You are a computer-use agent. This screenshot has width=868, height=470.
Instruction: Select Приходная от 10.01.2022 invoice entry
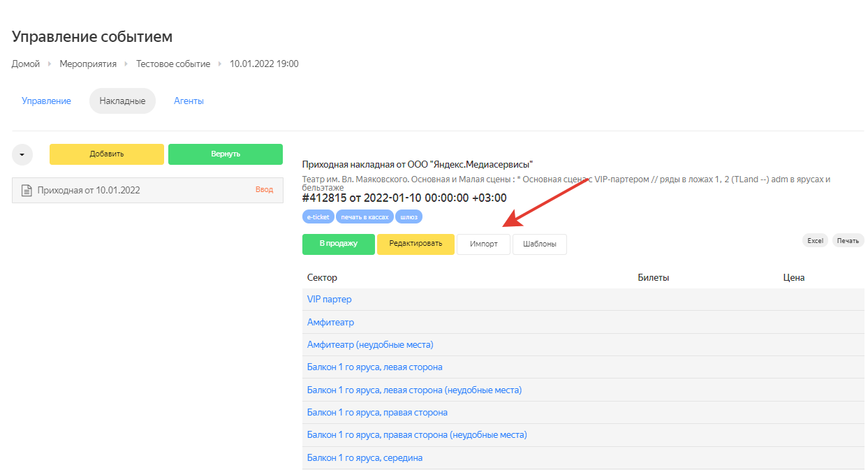tap(89, 190)
